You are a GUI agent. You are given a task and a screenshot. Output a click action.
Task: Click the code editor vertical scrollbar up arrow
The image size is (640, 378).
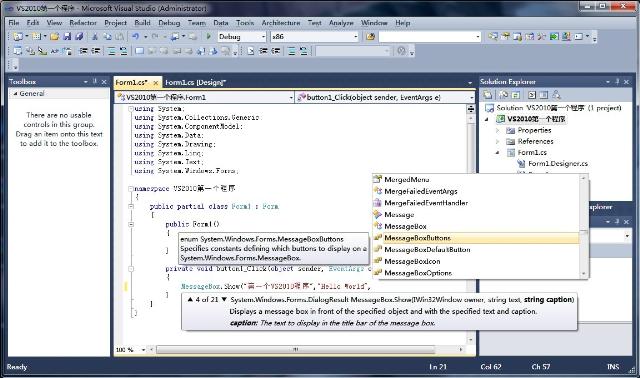click(x=471, y=119)
